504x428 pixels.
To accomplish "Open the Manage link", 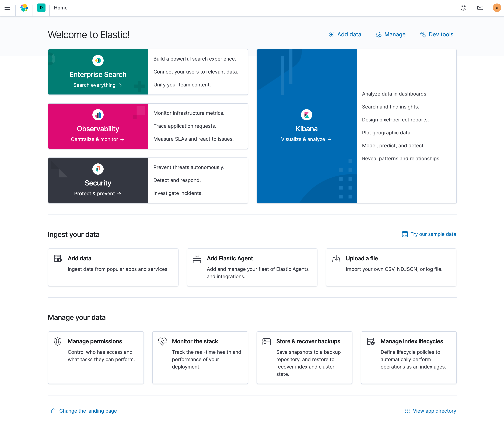I will 390,34.
